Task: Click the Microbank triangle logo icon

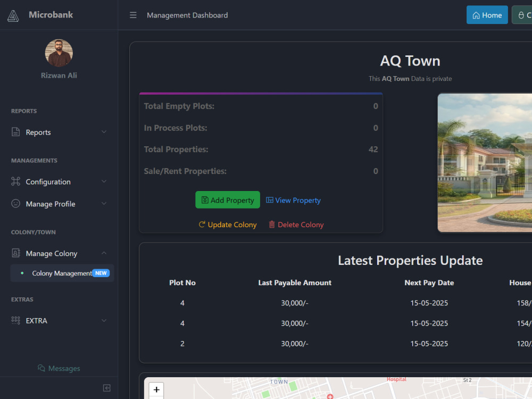Action: pos(13,15)
